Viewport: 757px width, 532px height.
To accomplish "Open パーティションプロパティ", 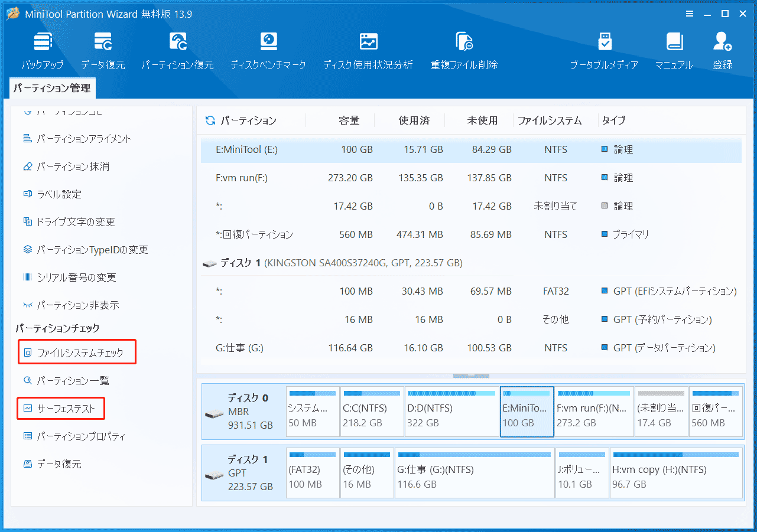I will click(x=81, y=436).
